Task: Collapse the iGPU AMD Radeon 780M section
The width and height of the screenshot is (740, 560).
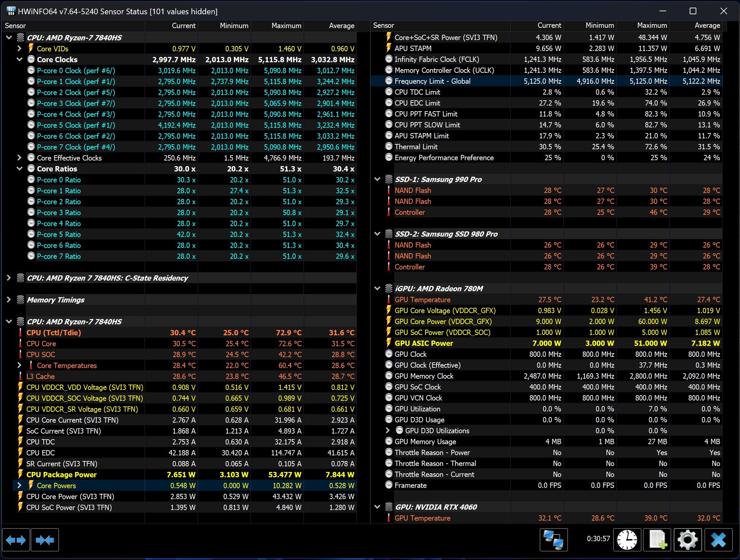Action: click(377, 288)
